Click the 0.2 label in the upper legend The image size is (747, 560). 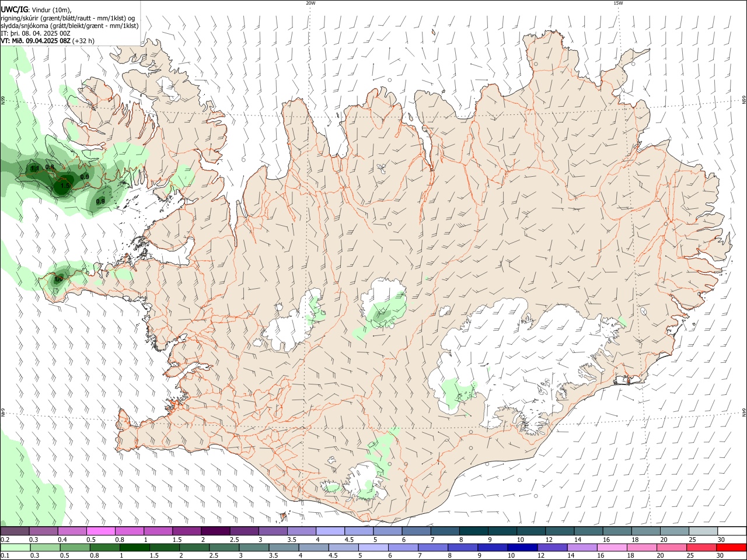coord(5,540)
